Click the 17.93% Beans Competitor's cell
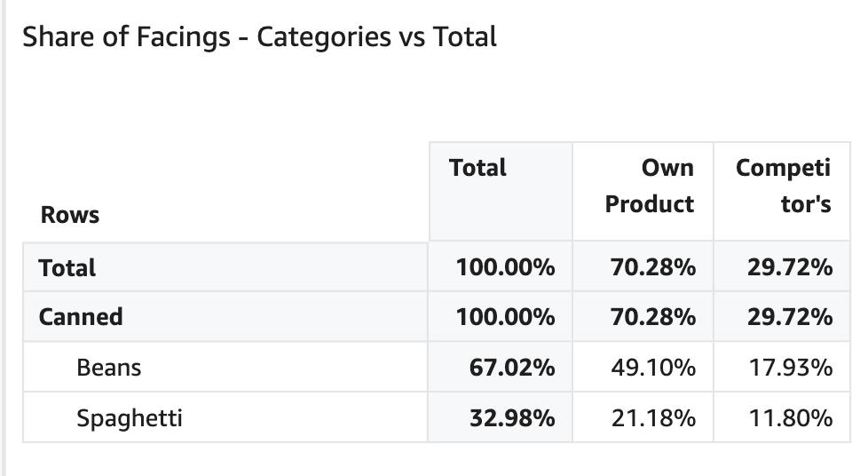Viewport: 868px width, 476px height. click(x=789, y=368)
